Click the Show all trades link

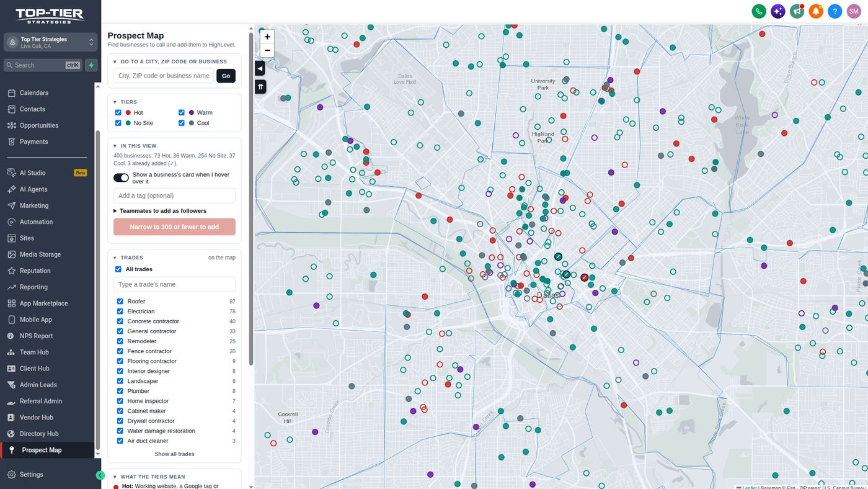point(174,454)
